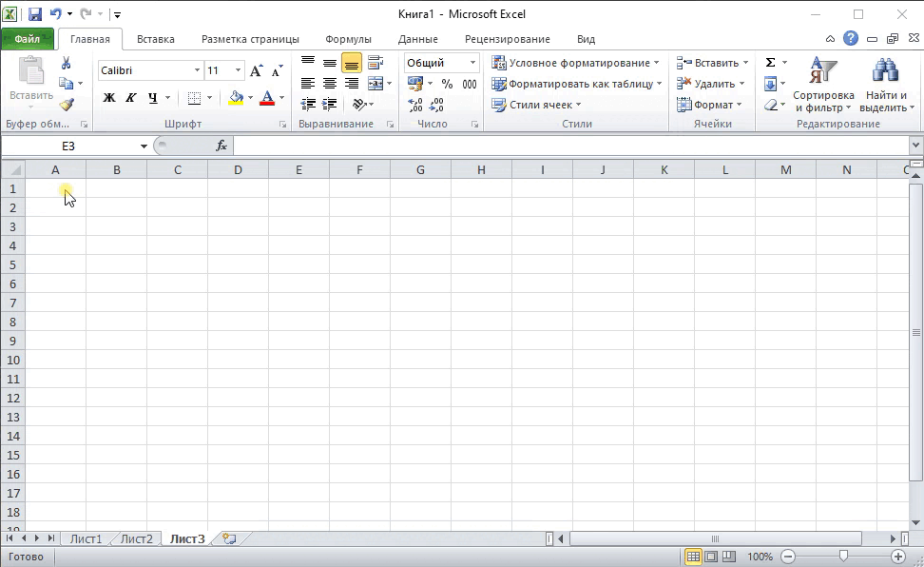Decrease indent in alignment group
924x567 pixels.
tap(308, 105)
